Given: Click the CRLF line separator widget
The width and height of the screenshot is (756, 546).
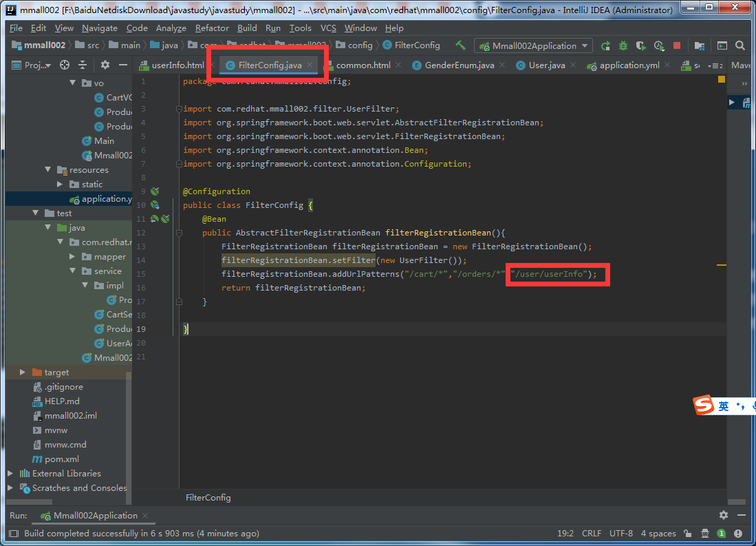Looking at the screenshot, I should [592, 534].
